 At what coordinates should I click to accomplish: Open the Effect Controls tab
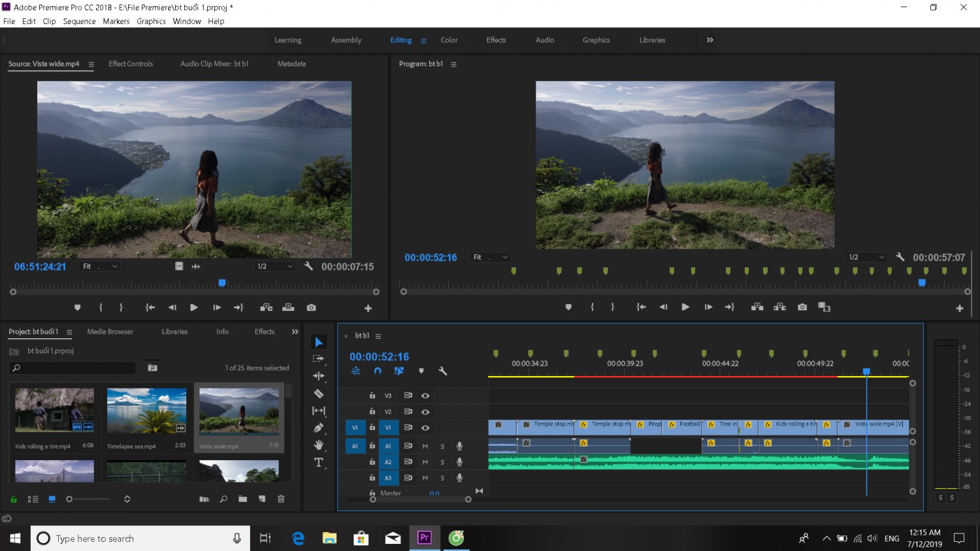point(131,63)
